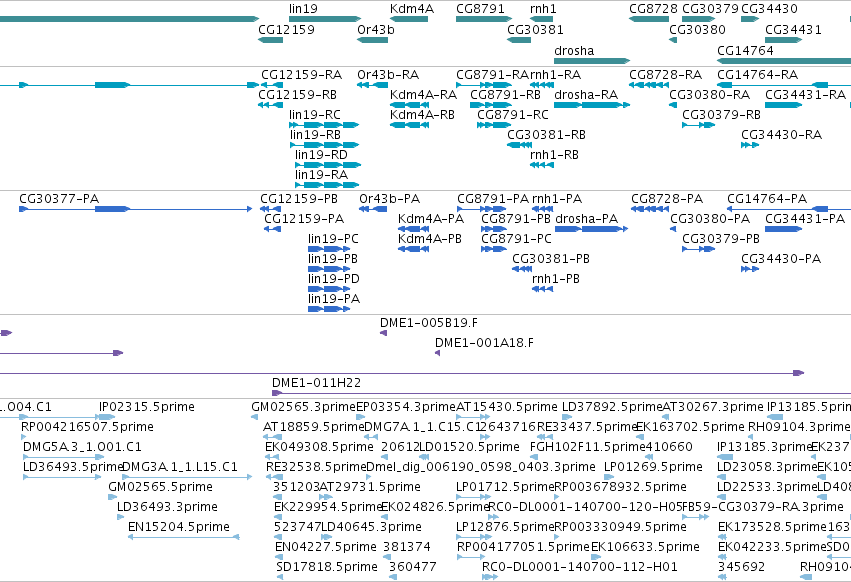Image resolution: width=851 pixels, height=582 pixels.
Task: Select the CG12159-PB protein label
Action: (299, 199)
